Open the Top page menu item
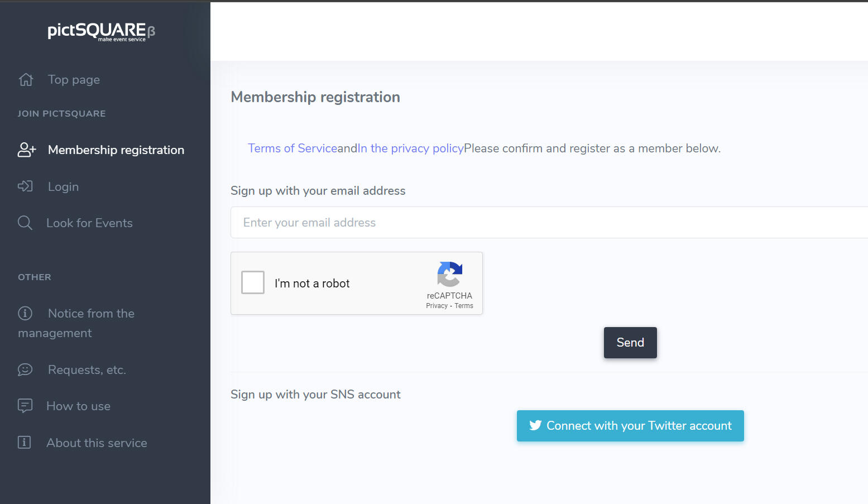868x504 pixels. (x=74, y=80)
